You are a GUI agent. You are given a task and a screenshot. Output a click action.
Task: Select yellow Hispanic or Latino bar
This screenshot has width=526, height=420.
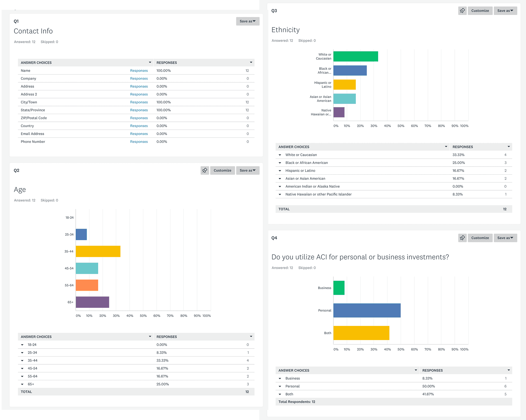345,84
